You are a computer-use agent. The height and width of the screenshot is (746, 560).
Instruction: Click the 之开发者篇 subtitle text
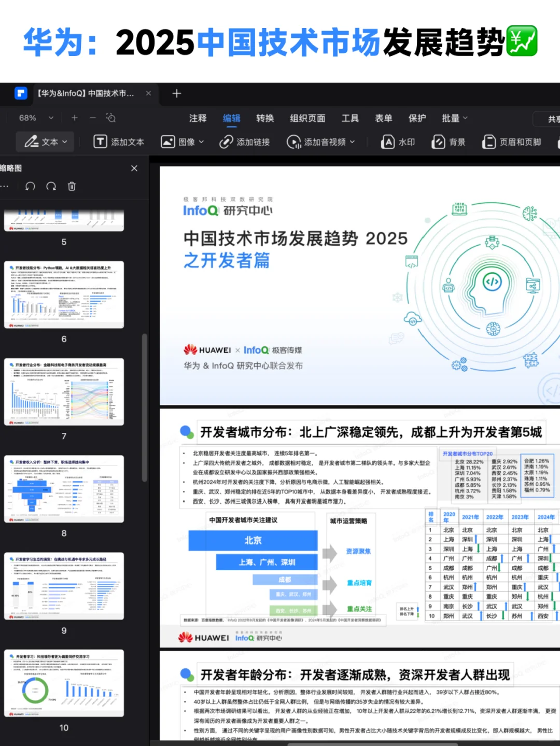[x=227, y=260]
